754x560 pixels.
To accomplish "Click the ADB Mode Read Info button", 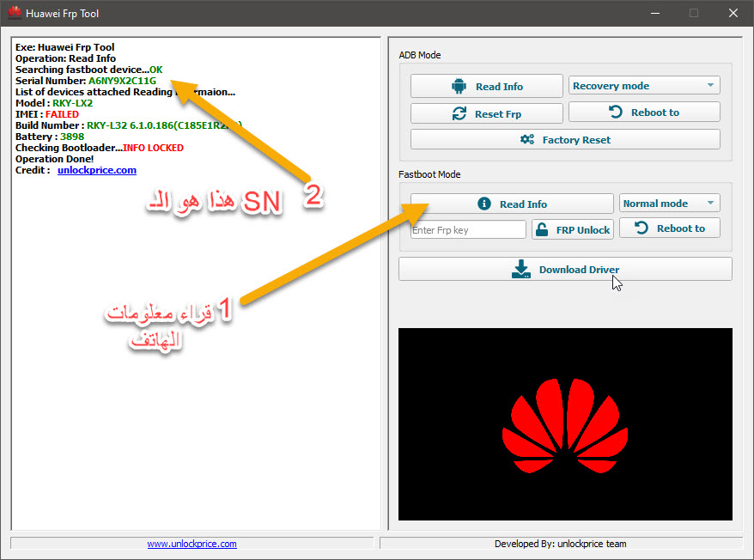I will click(487, 86).
